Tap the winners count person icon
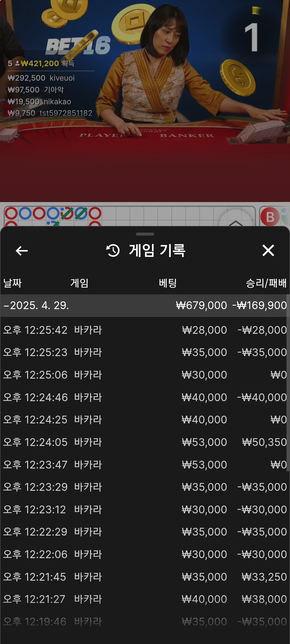290x644 pixels. [17, 64]
